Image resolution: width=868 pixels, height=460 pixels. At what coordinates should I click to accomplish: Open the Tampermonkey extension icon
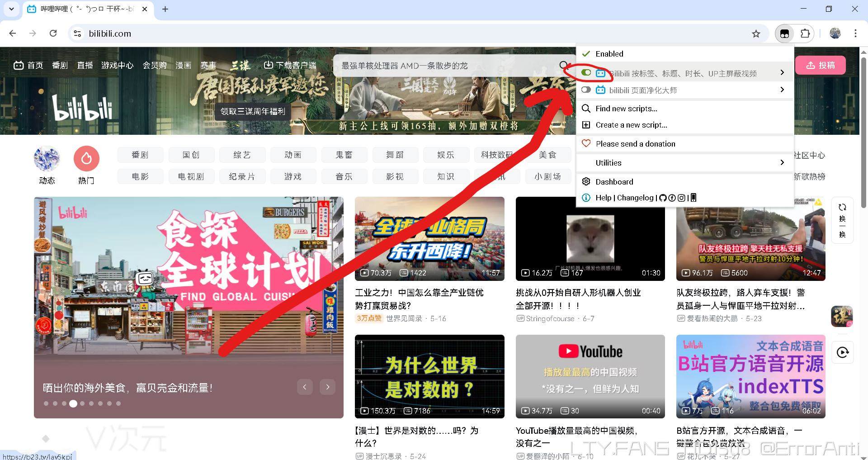coord(785,33)
